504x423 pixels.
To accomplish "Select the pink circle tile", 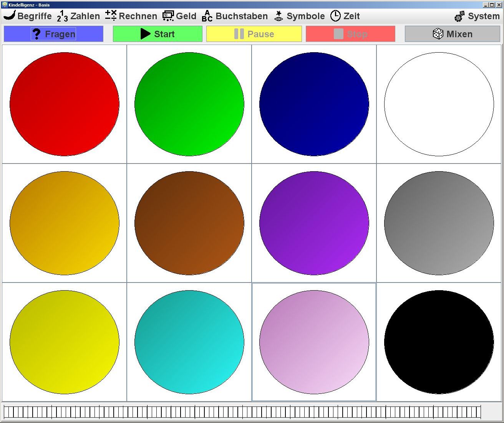I will tap(314, 342).
